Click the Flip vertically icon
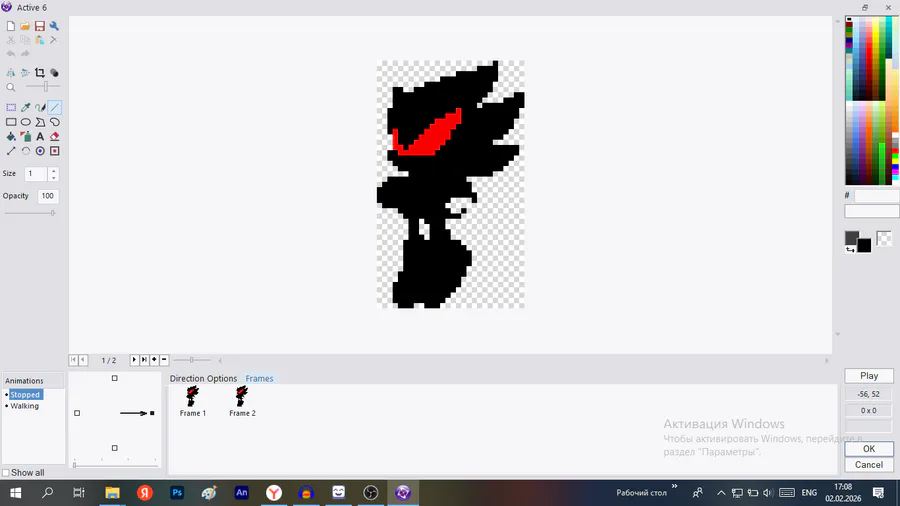 pos(25,73)
